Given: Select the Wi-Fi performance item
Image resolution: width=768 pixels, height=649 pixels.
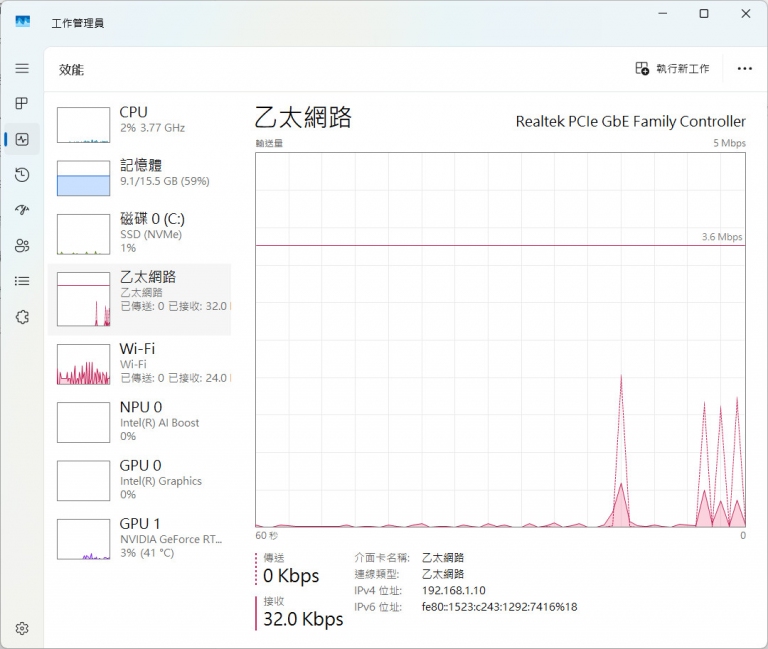Looking at the screenshot, I should pos(140,363).
